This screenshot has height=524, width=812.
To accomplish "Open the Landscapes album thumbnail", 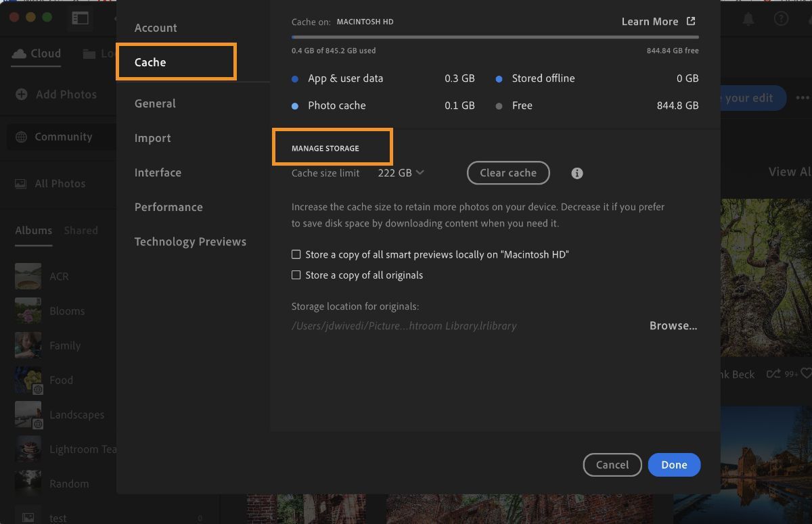I will point(28,414).
